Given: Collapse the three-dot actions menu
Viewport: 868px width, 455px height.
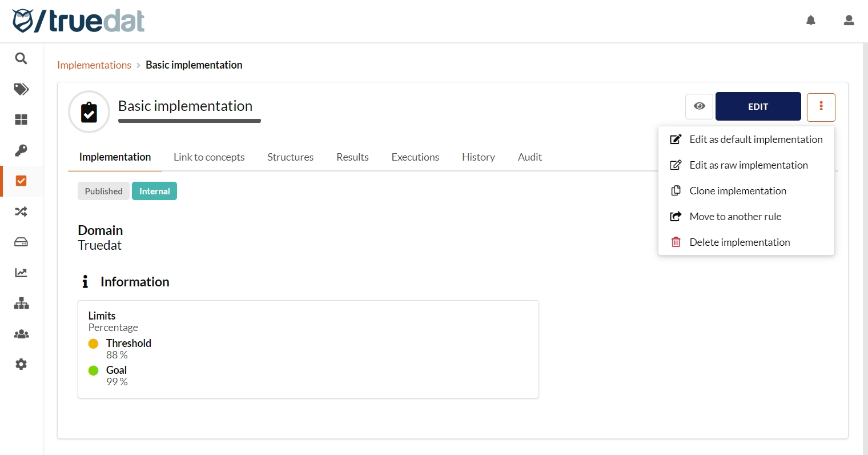Looking at the screenshot, I should (821, 107).
